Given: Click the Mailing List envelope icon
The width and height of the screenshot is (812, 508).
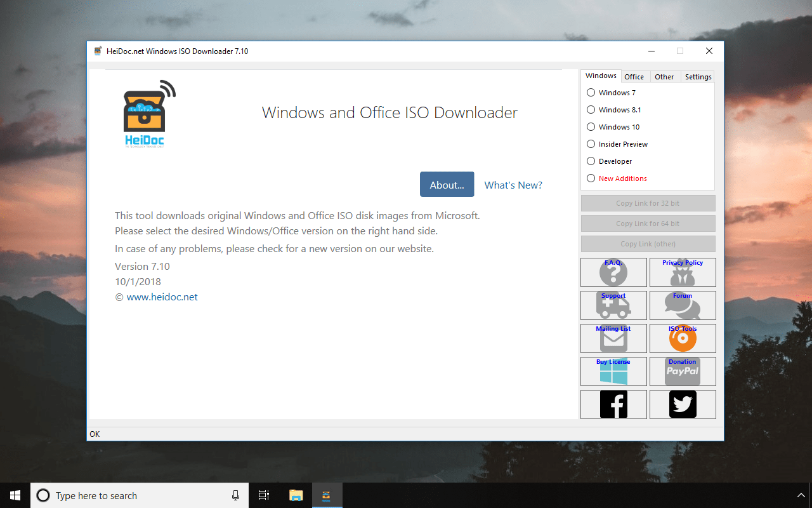Looking at the screenshot, I should coord(613,338).
